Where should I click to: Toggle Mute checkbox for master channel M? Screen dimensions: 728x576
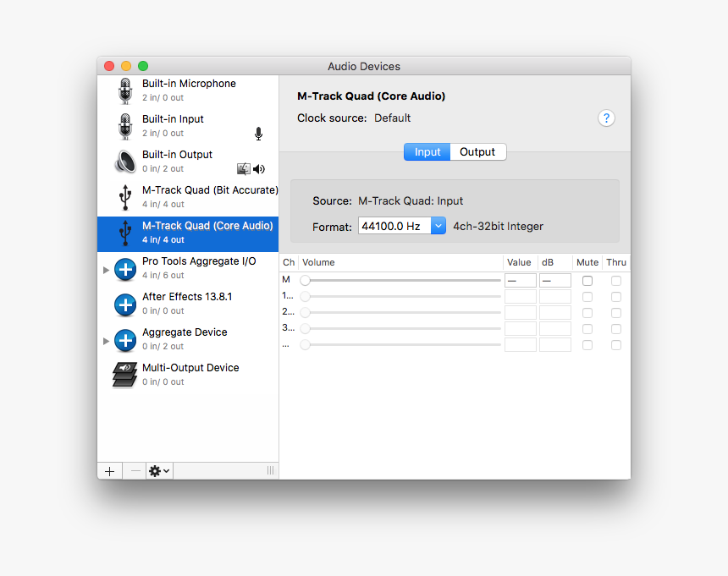point(587,281)
